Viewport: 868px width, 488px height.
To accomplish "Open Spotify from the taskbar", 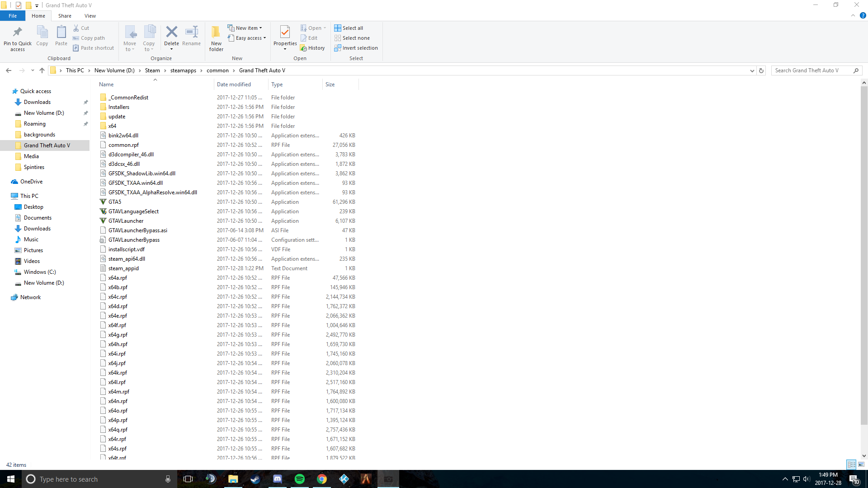I will point(299,479).
